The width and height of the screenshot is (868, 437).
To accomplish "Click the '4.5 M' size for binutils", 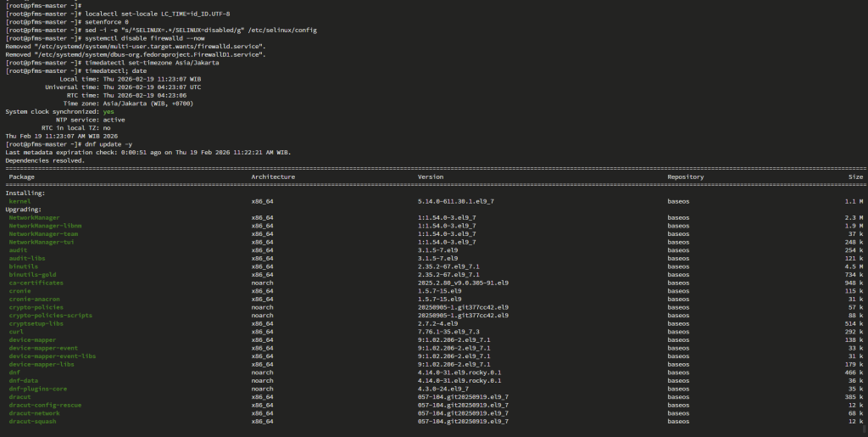I will coord(854,266).
